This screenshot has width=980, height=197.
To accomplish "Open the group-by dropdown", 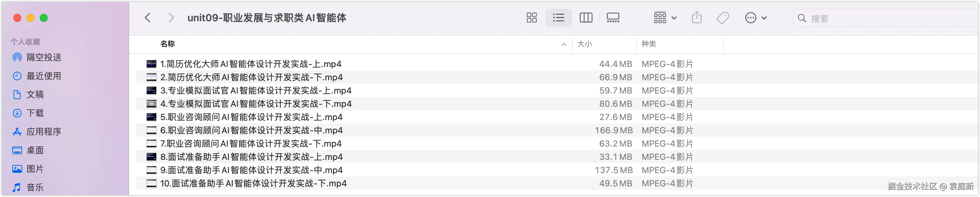I will click(664, 18).
